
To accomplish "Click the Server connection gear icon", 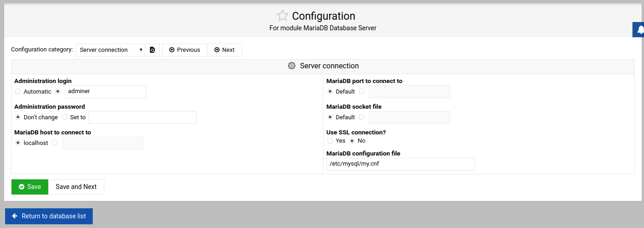I will 292,66.
